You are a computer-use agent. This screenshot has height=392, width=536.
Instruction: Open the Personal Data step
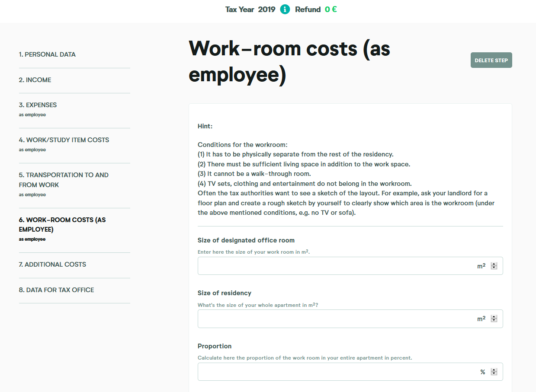click(x=47, y=54)
